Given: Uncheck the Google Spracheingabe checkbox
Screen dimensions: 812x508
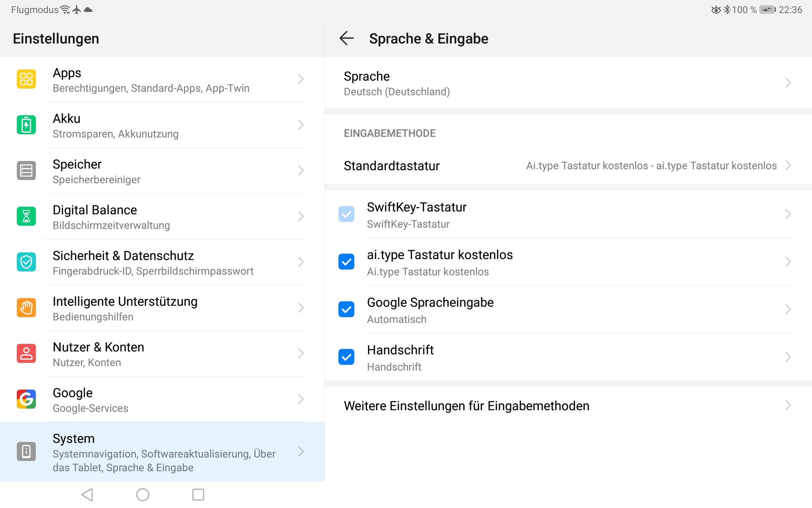Looking at the screenshot, I should [x=346, y=309].
